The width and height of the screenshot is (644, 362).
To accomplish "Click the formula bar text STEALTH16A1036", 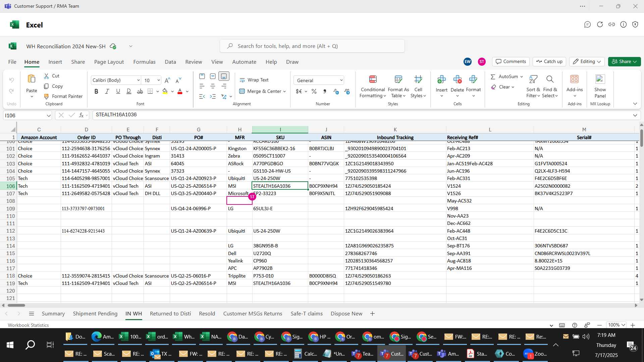I will tap(116, 115).
